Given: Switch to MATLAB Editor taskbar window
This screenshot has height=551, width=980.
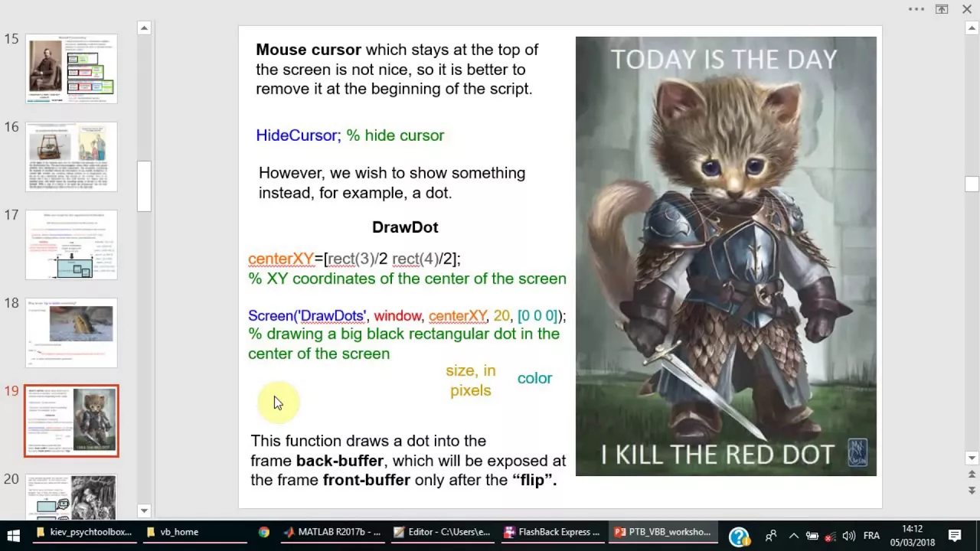Looking at the screenshot, I should coord(441,533).
